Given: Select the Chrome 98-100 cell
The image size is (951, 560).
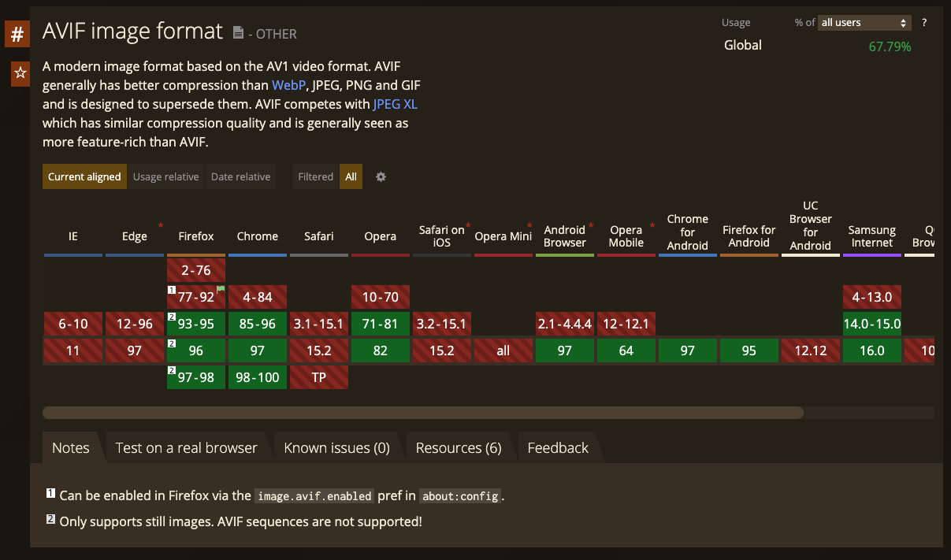Looking at the screenshot, I should click(x=258, y=377).
